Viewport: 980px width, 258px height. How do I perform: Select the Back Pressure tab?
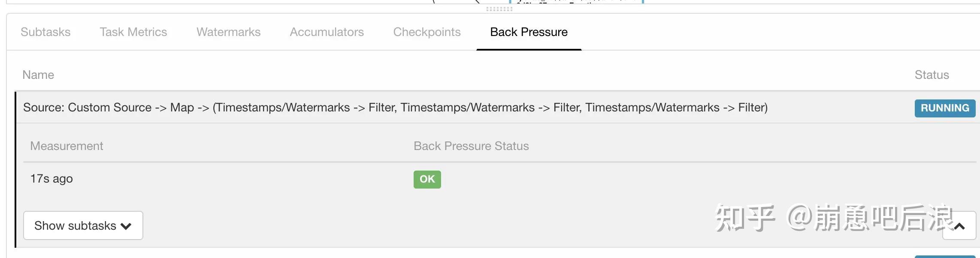[x=529, y=32]
